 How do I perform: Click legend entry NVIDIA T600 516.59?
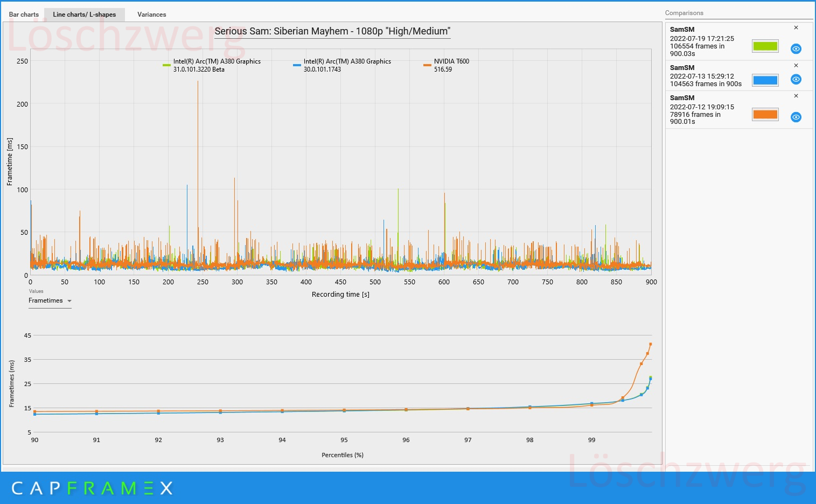point(447,65)
